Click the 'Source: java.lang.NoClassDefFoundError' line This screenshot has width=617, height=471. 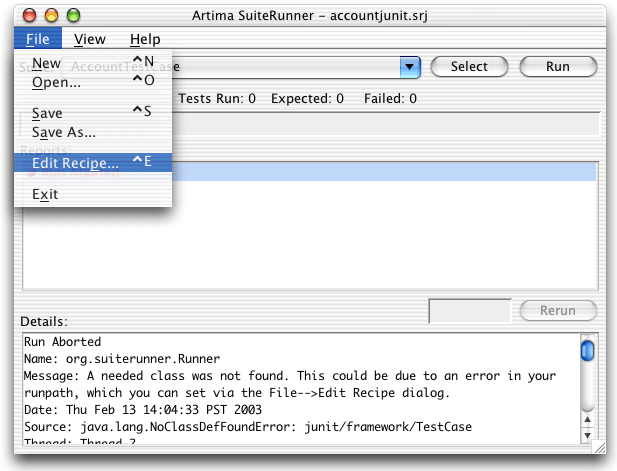pos(248,427)
